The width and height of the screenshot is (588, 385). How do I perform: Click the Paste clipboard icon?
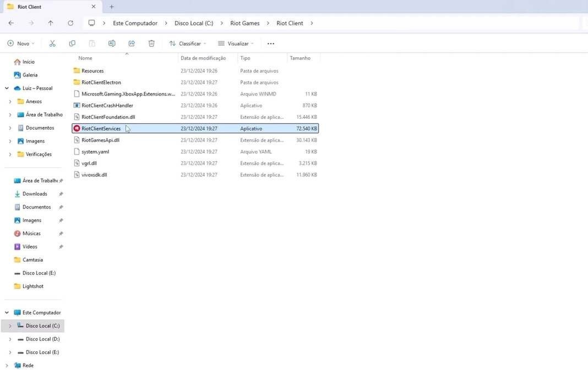pos(92,43)
